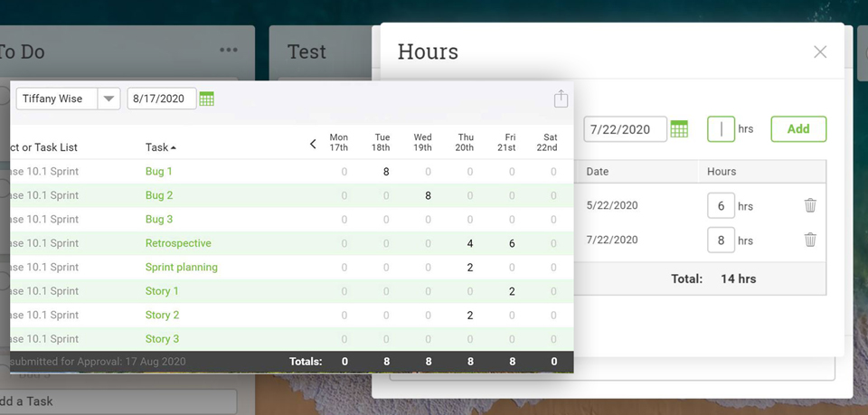Viewport: 868px width, 415px height.
Task: Click Bug 3 Monday 17th zero cell
Action: [344, 220]
